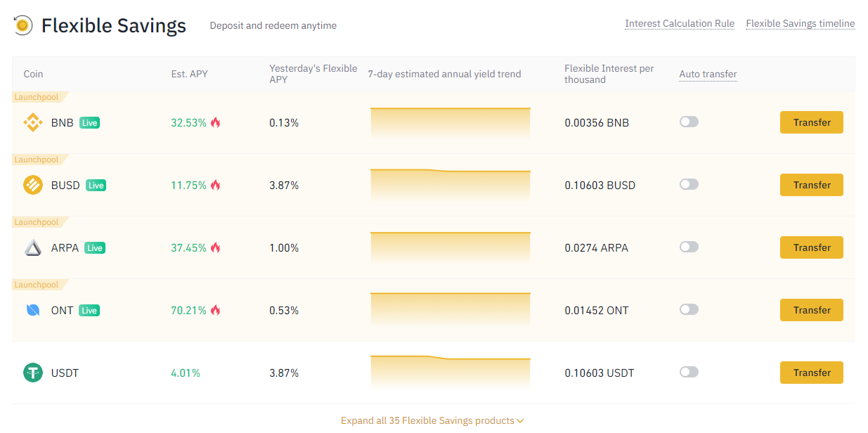The width and height of the screenshot is (868, 433).
Task: Click the flame icon beside 70.21% APY
Action: click(215, 310)
